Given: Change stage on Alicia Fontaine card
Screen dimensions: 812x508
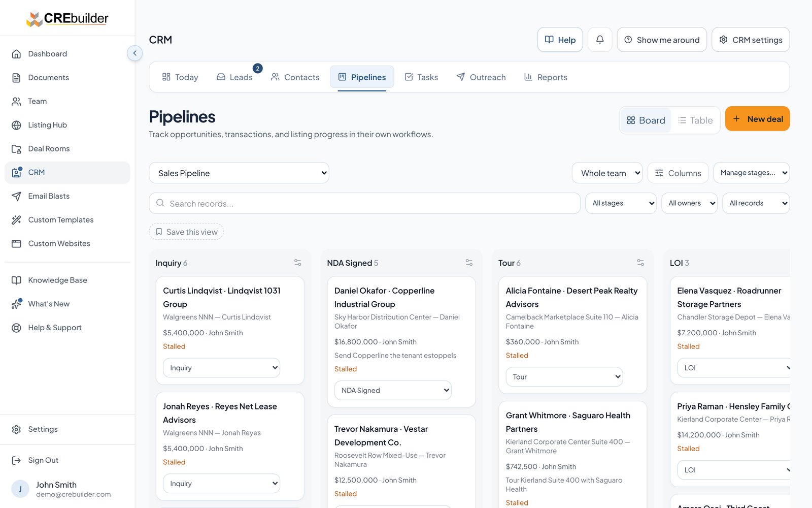Looking at the screenshot, I should click(x=564, y=377).
